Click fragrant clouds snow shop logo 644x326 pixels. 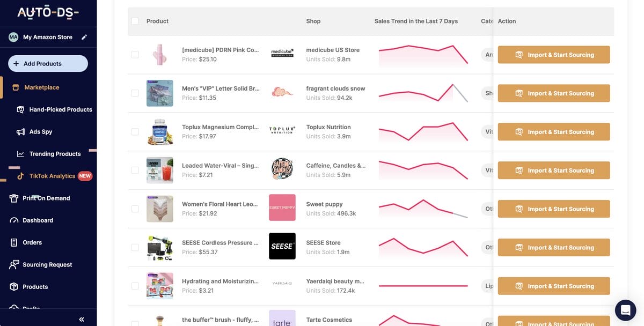(x=282, y=92)
